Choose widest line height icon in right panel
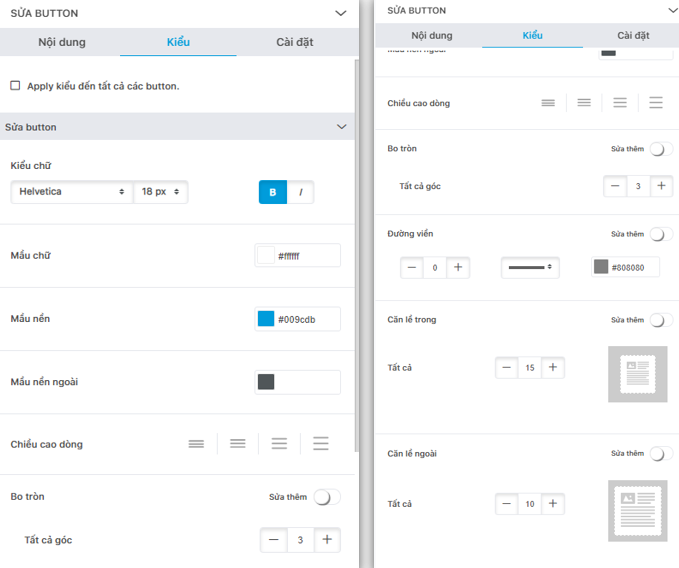Image resolution: width=679 pixels, height=568 pixels. click(656, 103)
